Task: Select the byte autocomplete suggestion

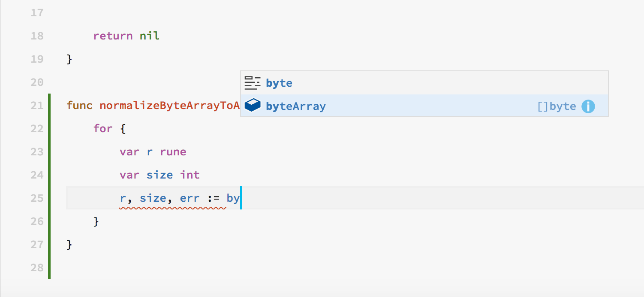Action: click(424, 83)
